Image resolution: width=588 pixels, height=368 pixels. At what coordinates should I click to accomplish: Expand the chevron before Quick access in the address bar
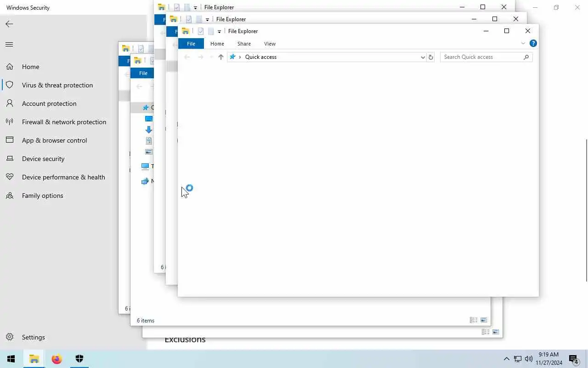pyautogui.click(x=240, y=57)
